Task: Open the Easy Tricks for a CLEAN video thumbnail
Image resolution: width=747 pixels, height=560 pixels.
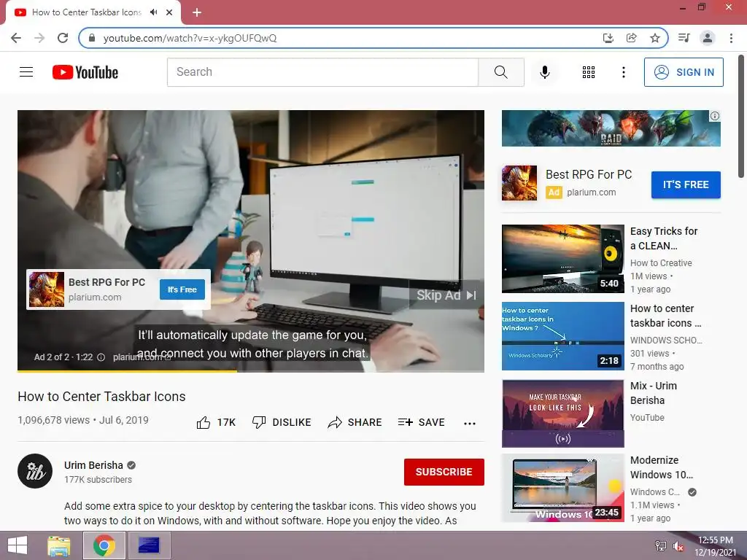Action: click(x=562, y=259)
